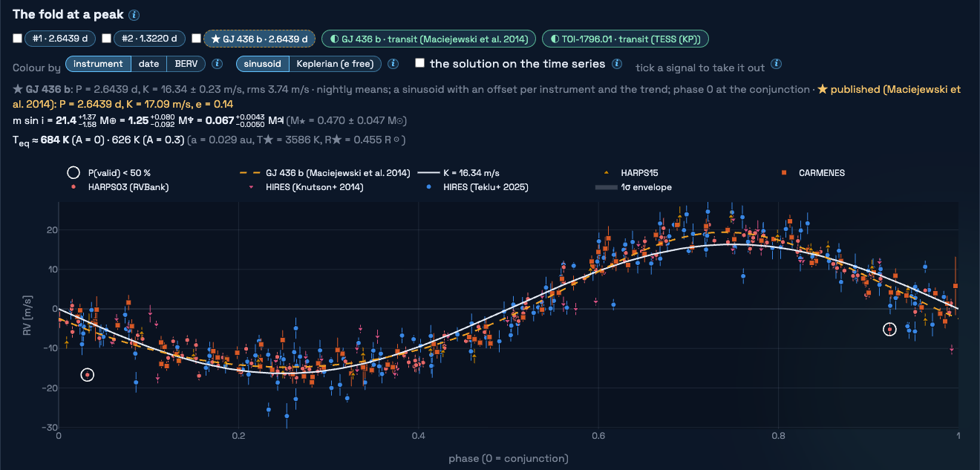Click the CARMENES orange square legend marker
980x470 pixels.
point(783,173)
